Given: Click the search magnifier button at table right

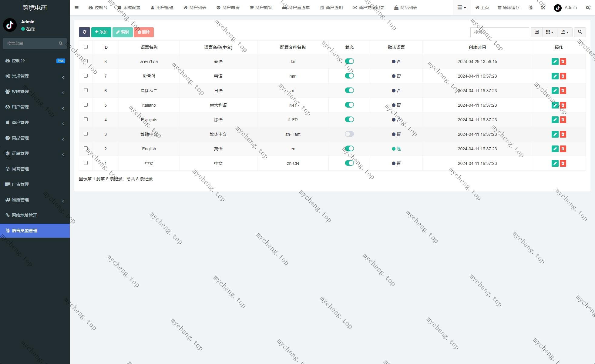Looking at the screenshot, I should click(580, 32).
